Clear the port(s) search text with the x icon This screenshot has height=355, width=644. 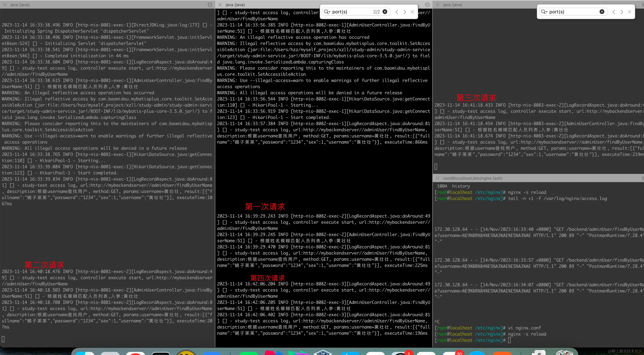(385, 12)
